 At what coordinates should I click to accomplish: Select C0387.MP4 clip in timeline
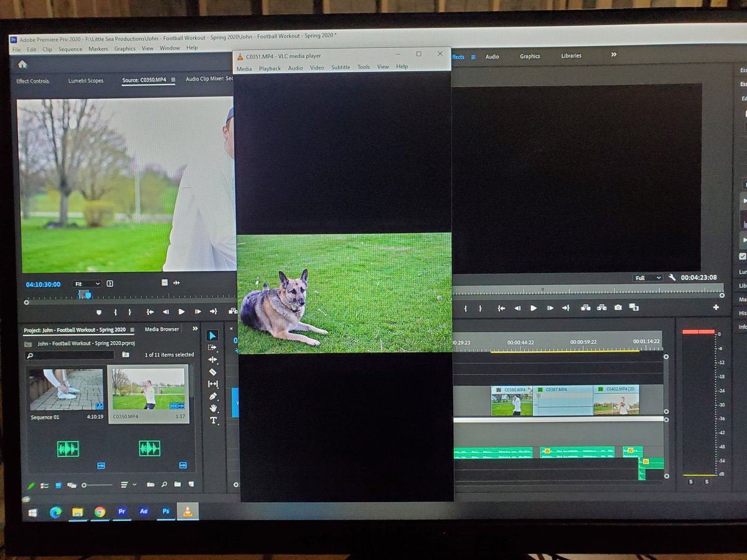(x=565, y=401)
